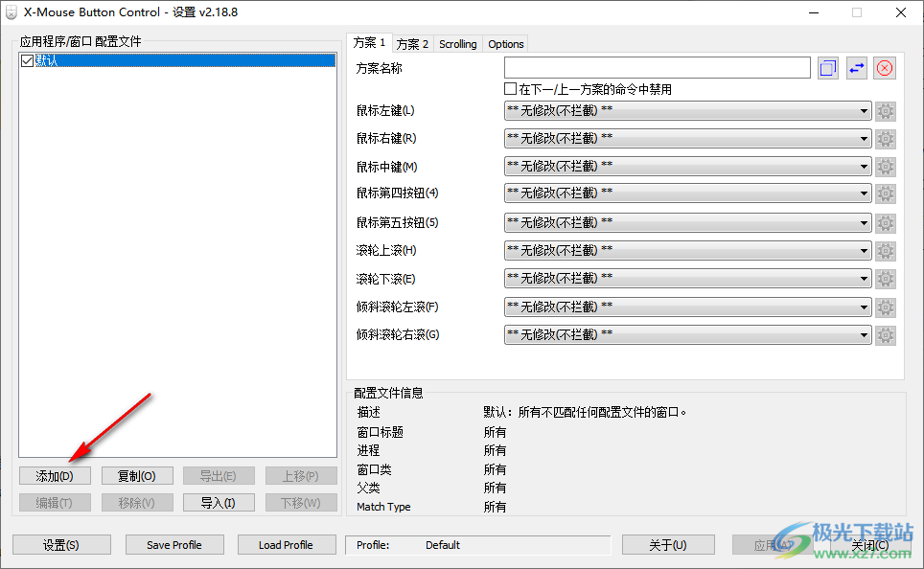Image resolution: width=924 pixels, height=569 pixels.
Task: Expand the 倾斜滚轮右滚(G) action dropdown
Action: (x=687, y=334)
